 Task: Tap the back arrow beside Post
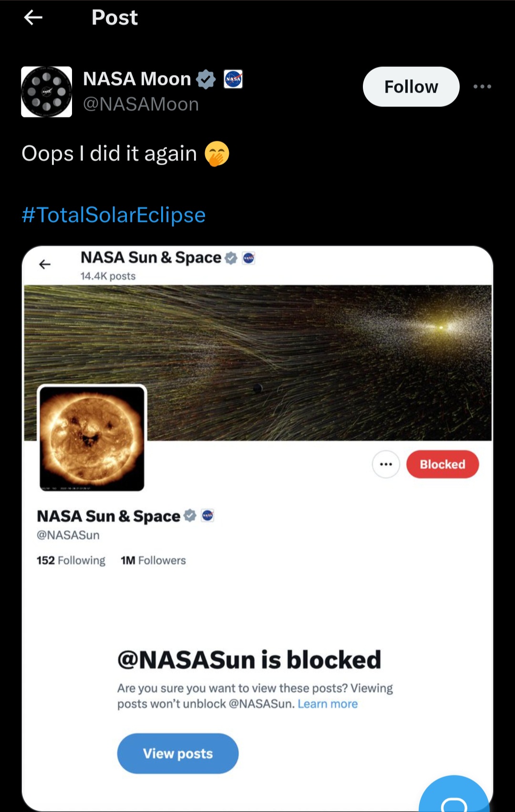click(33, 18)
